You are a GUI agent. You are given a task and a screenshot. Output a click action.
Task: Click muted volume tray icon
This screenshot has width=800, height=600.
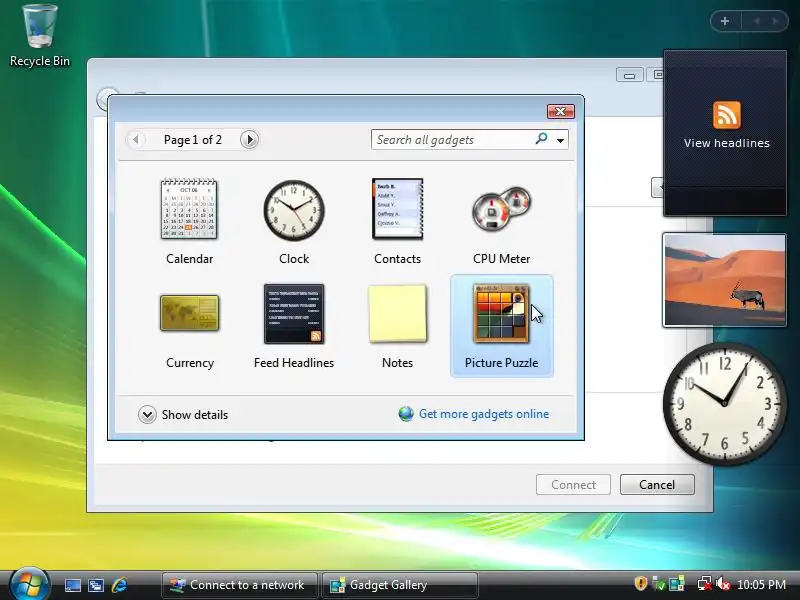722,583
